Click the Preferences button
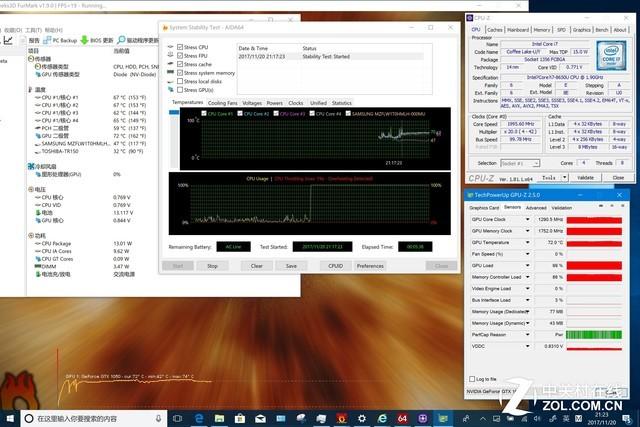This screenshot has width=640, height=427. (370, 265)
